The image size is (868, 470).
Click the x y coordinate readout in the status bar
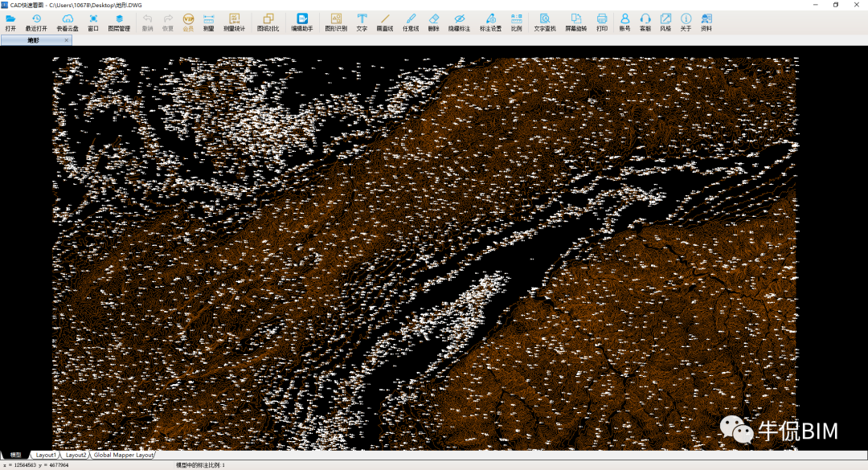tap(36, 465)
